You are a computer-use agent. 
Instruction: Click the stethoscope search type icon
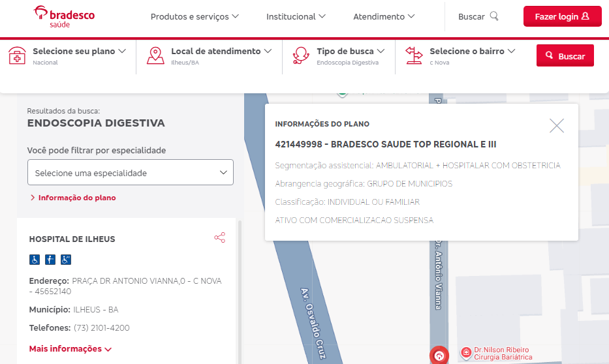tap(301, 56)
